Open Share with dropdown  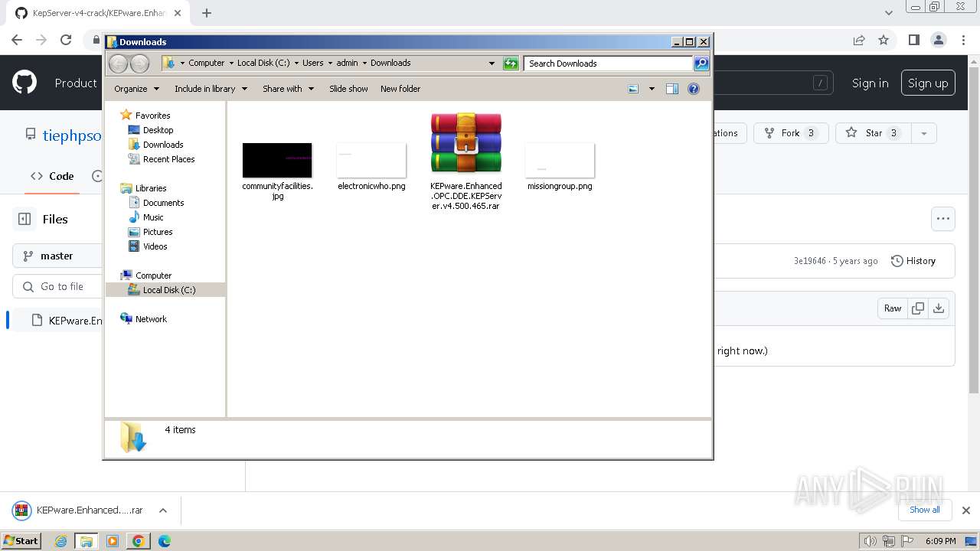click(288, 89)
